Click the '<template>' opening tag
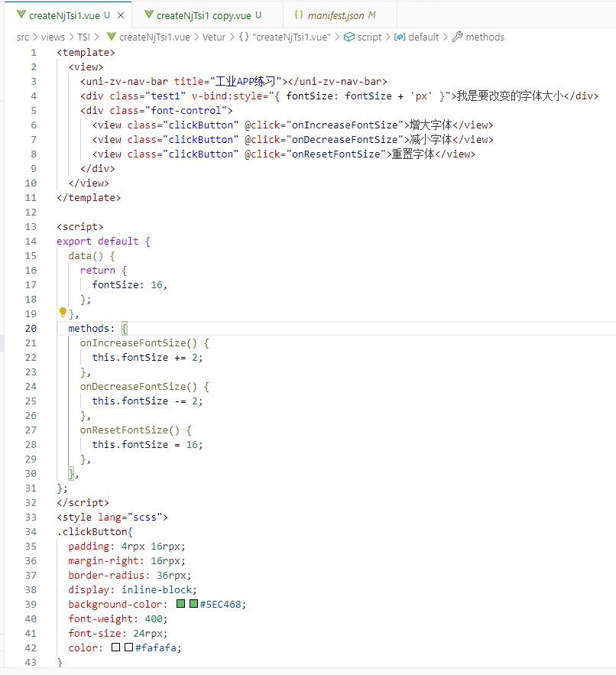 click(86, 53)
